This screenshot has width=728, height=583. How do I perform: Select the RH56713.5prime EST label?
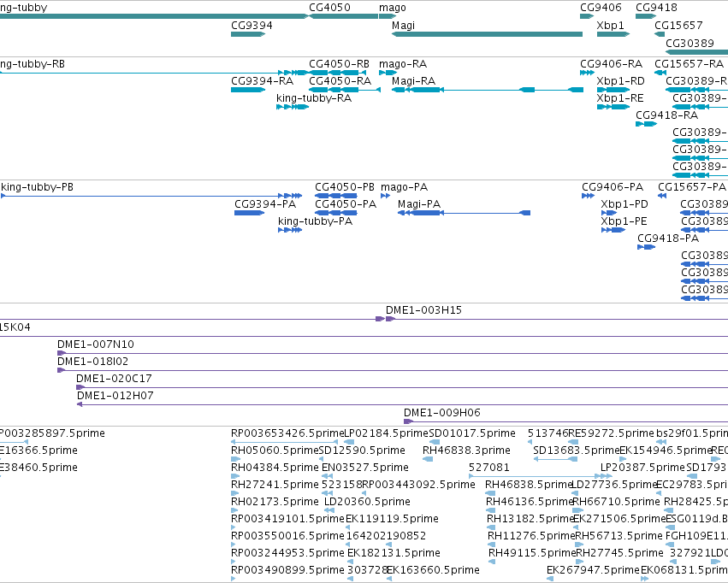(619, 536)
